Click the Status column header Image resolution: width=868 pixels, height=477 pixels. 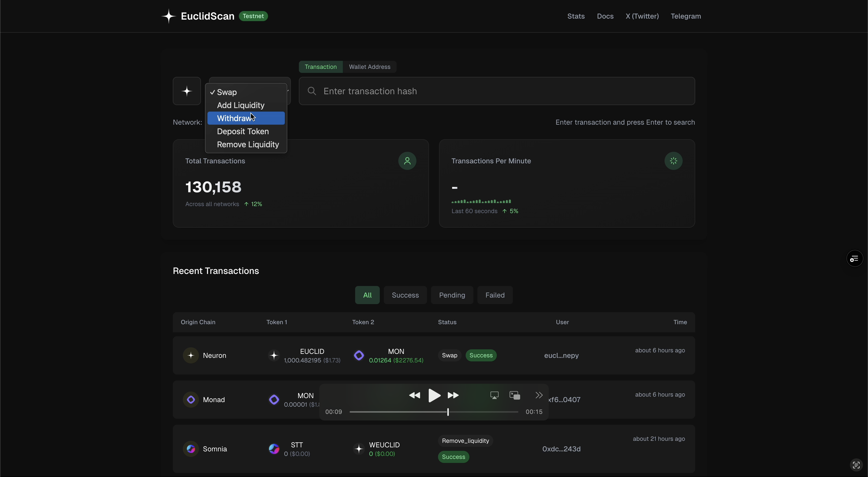click(447, 322)
